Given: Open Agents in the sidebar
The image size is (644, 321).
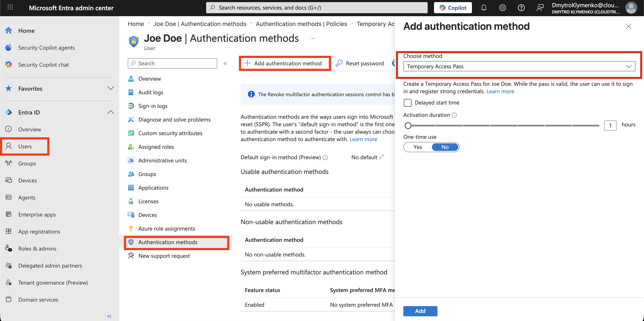Looking at the screenshot, I should click(x=27, y=197).
